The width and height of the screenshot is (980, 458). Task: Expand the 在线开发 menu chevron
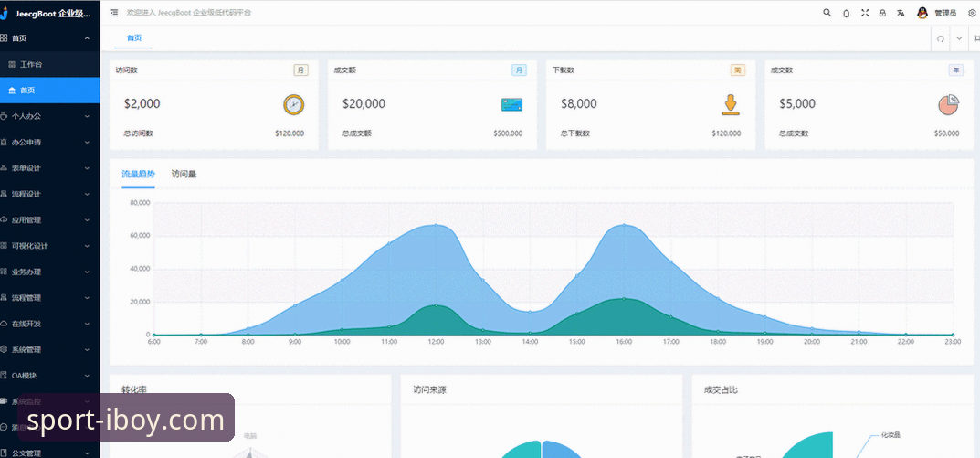pos(87,324)
